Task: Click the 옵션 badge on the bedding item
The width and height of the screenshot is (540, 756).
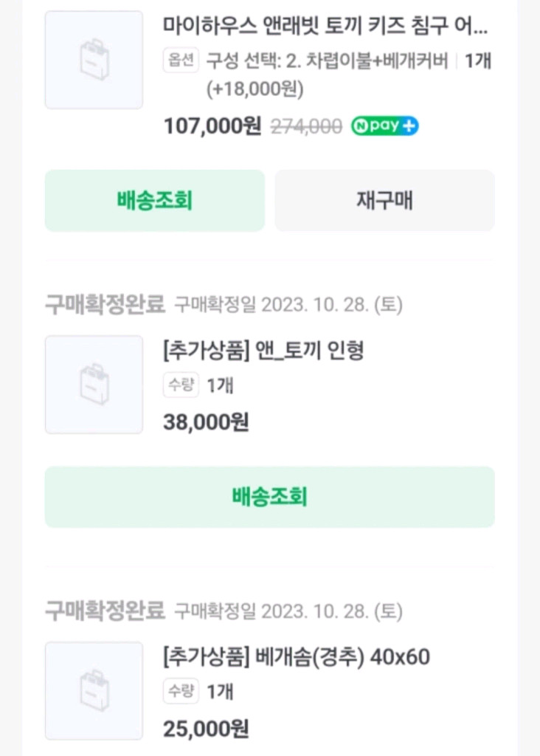Action: pyautogui.click(x=181, y=61)
